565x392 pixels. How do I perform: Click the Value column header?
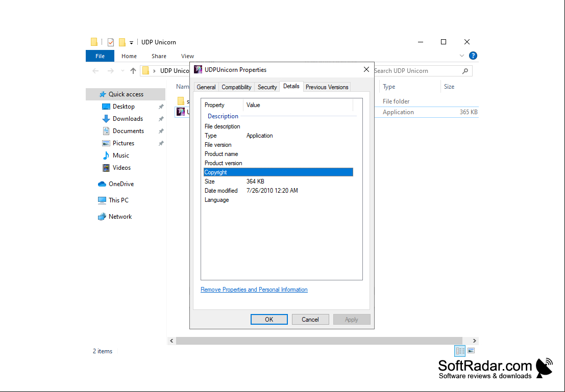tap(299, 105)
